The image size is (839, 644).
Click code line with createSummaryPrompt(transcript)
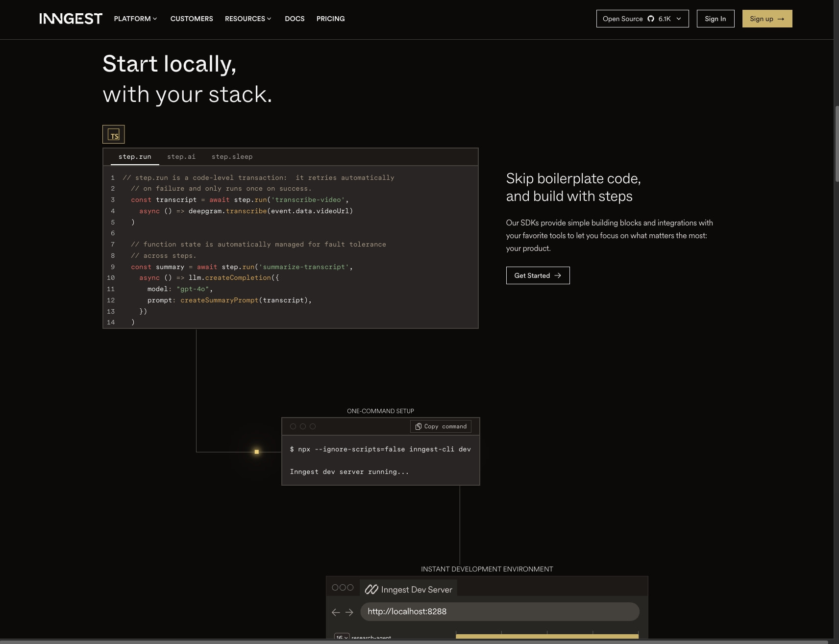pyautogui.click(x=229, y=300)
